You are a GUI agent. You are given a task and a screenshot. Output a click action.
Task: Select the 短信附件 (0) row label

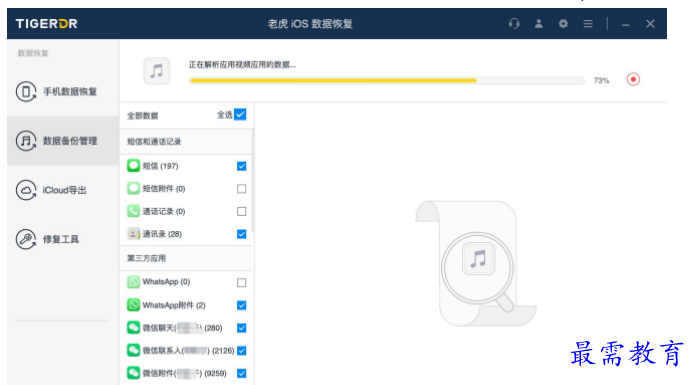pyautogui.click(x=164, y=189)
